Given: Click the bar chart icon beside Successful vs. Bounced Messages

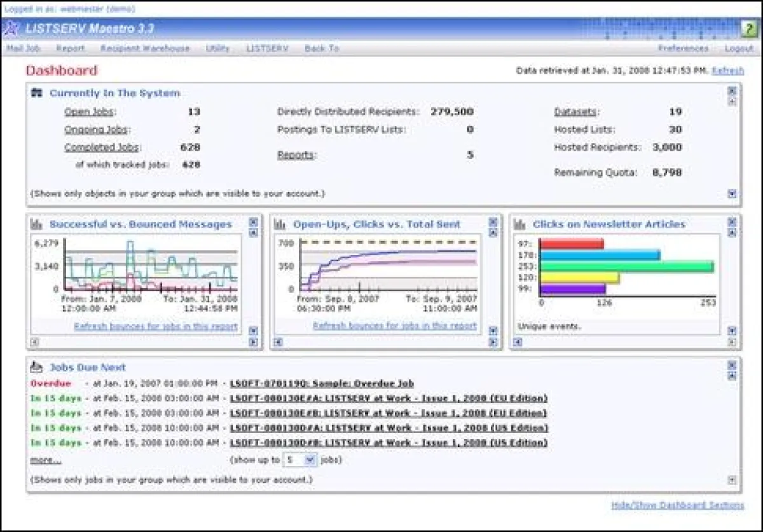Looking at the screenshot, I should click(x=37, y=224).
